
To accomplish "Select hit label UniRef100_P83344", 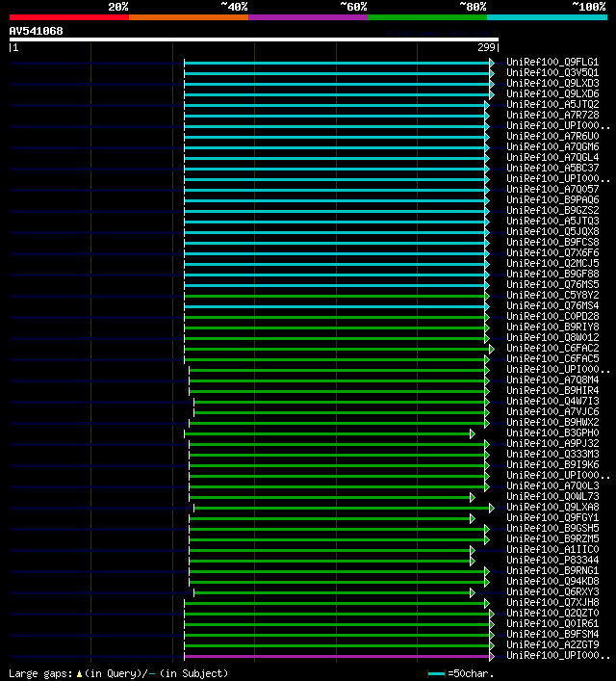I will 552,560.
